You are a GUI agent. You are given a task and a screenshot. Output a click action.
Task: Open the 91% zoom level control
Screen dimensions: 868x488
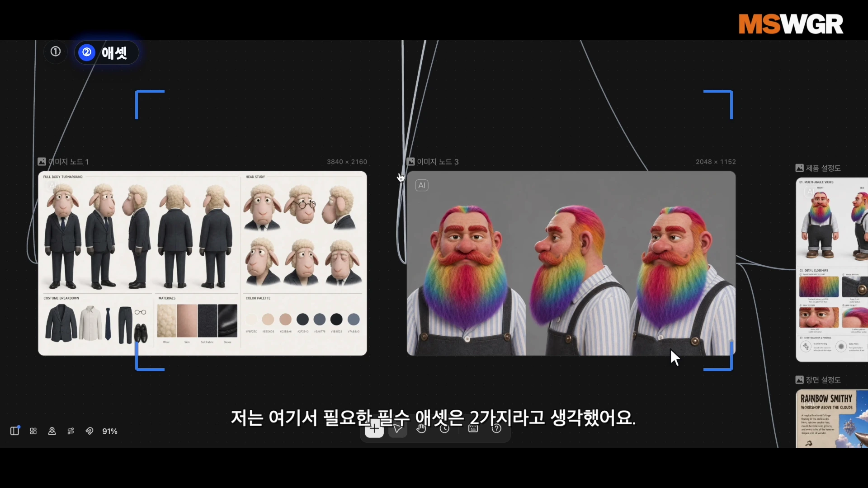tap(110, 431)
